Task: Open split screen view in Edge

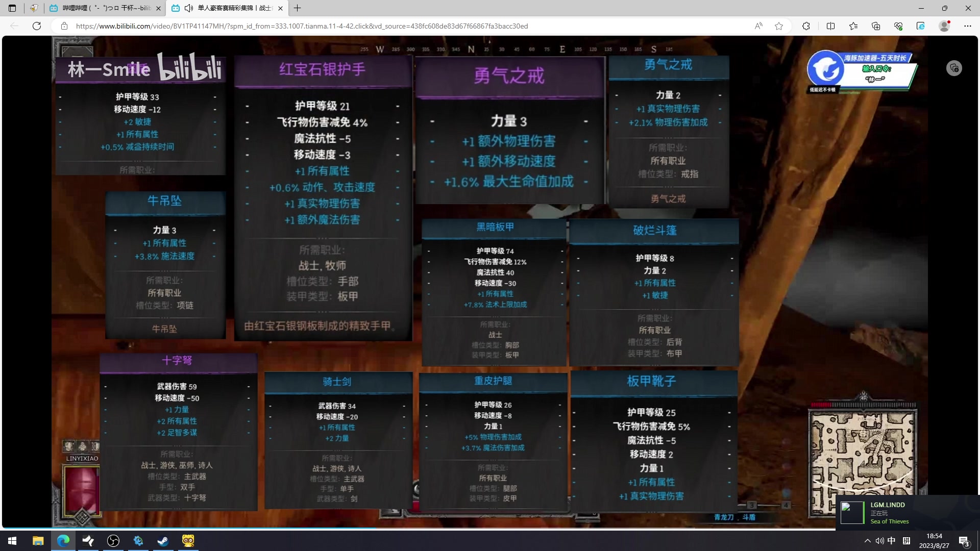Action: tap(830, 26)
